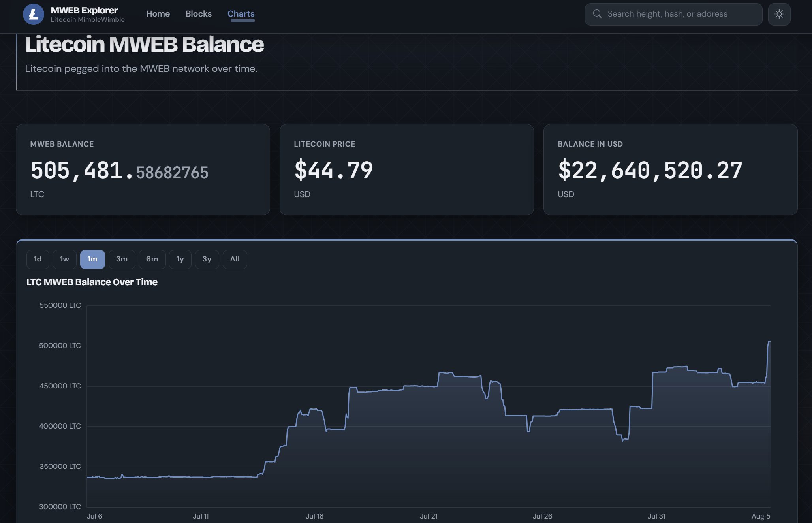
Task: Click the search magnifier icon
Action: coord(597,14)
